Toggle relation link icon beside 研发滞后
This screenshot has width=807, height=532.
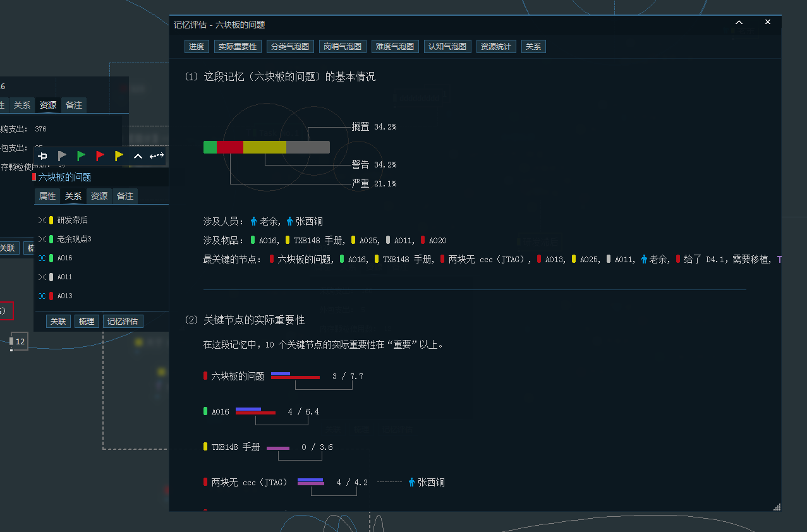[x=42, y=221]
